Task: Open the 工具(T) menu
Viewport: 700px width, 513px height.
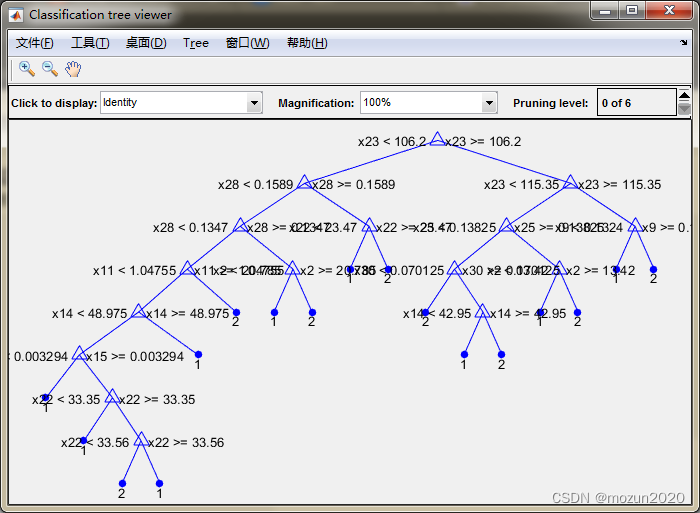Action: coord(90,43)
